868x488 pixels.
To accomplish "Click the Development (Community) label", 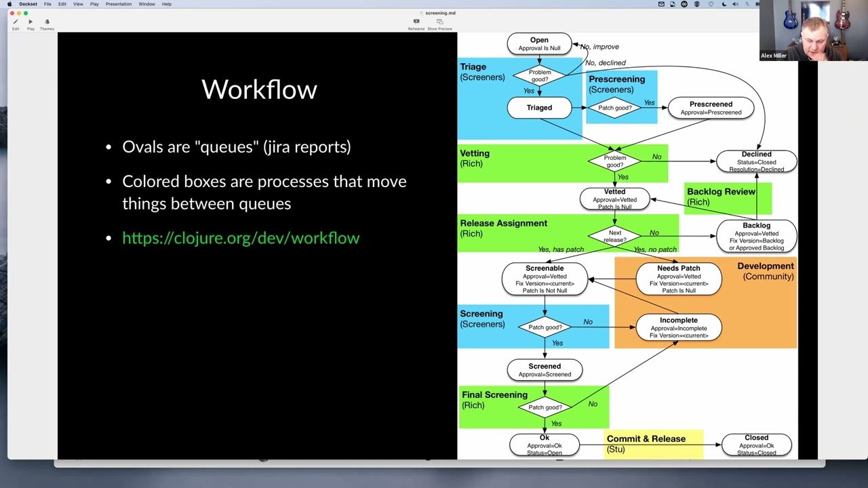I will (x=766, y=271).
